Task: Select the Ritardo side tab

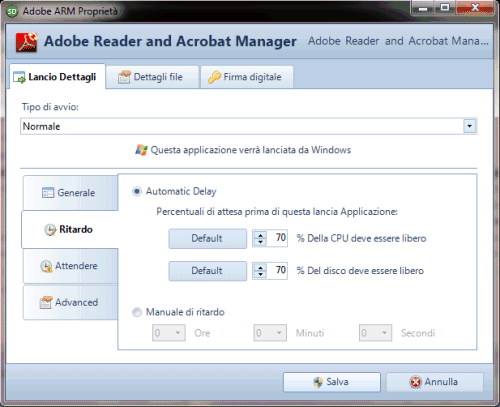Action: 70,229
